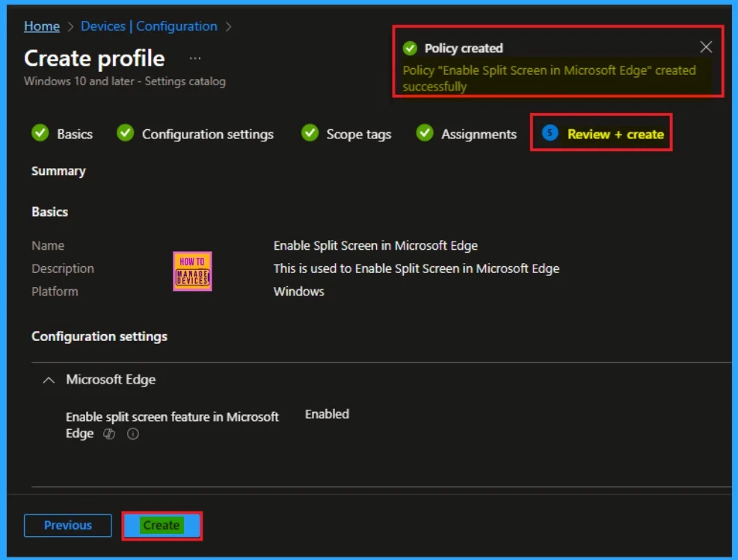Viewport: 738px width, 560px height.
Task: Open the ellipsis menu beside Create profile
Action: click(195, 58)
